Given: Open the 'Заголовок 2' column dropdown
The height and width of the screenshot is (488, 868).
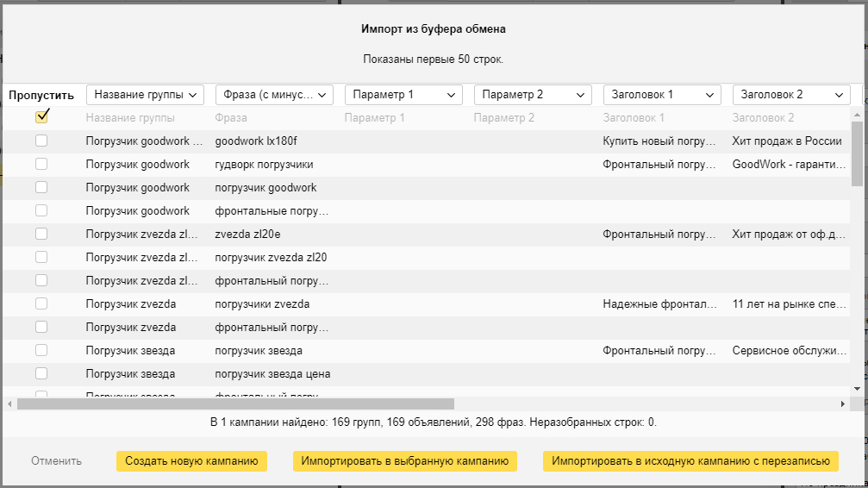Looking at the screenshot, I should pyautogui.click(x=791, y=94).
